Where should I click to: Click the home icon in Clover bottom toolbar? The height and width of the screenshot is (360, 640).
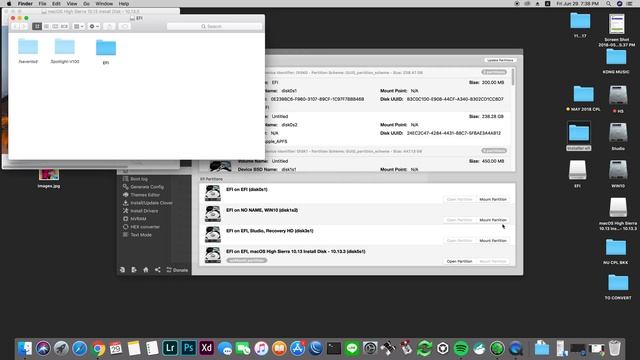pyautogui.click(x=146, y=270)
